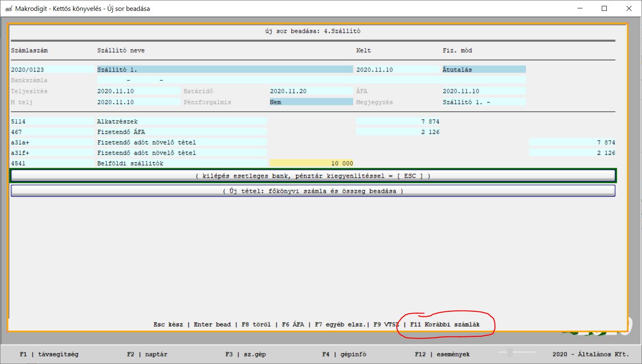Click 'Új tétel: főkönyvi számla és összeg beadása' button

click(x=313, y=191)
